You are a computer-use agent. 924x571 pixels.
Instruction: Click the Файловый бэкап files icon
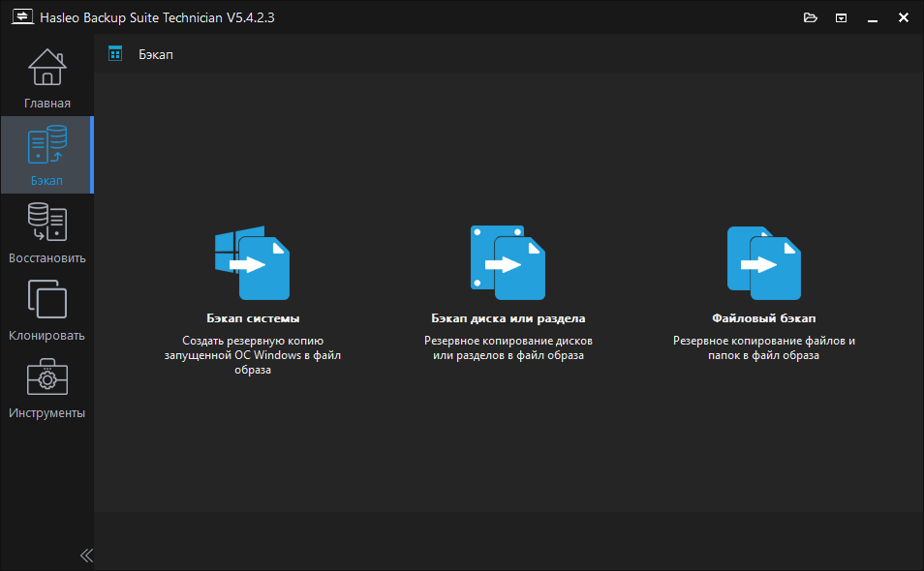764,262
